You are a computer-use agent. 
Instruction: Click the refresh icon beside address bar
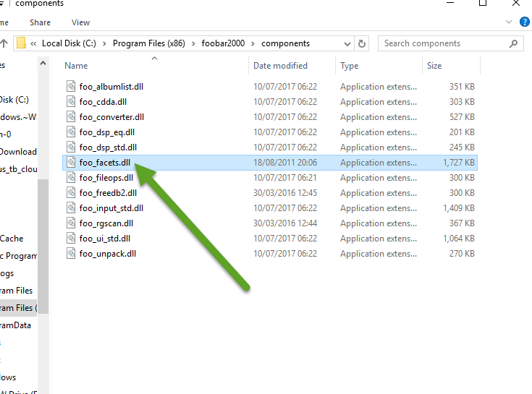[362, 43]
